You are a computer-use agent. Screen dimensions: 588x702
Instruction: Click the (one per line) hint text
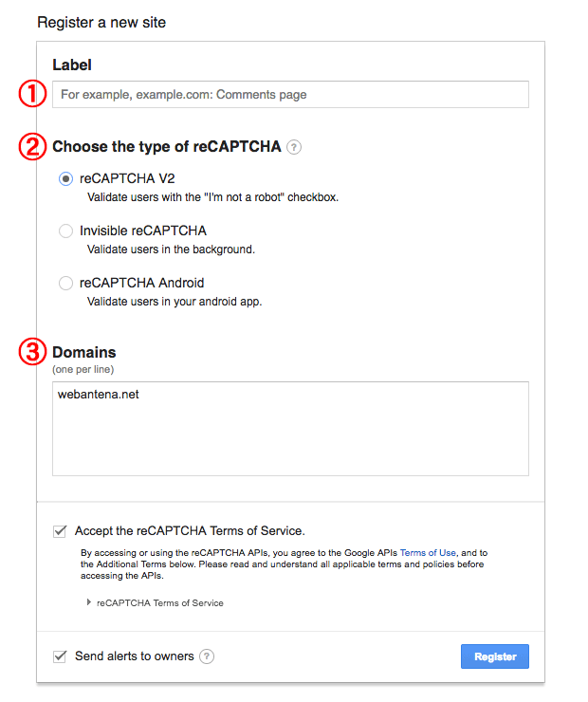point(83,369)
